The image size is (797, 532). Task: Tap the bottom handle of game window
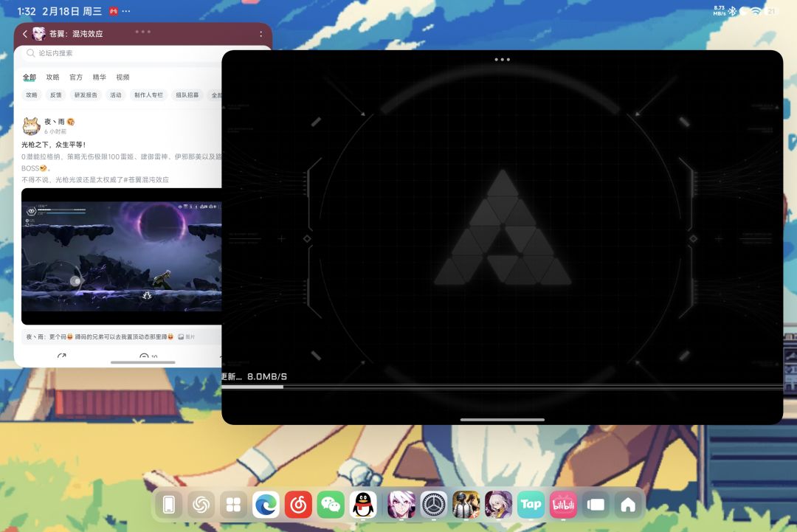coord(503,420)
